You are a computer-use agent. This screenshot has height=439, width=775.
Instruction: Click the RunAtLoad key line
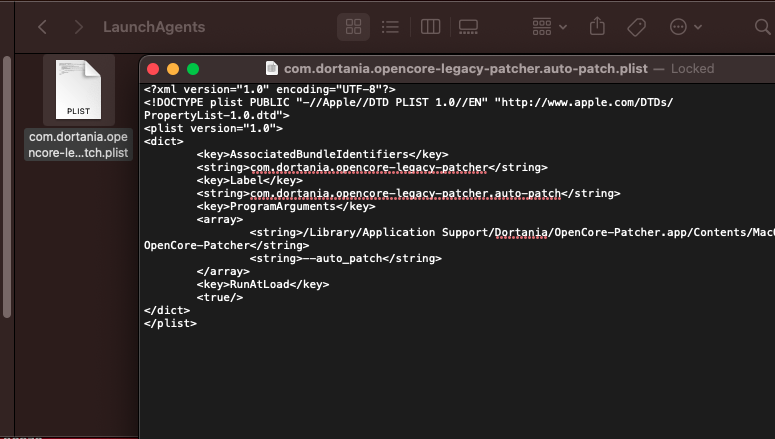262,284
